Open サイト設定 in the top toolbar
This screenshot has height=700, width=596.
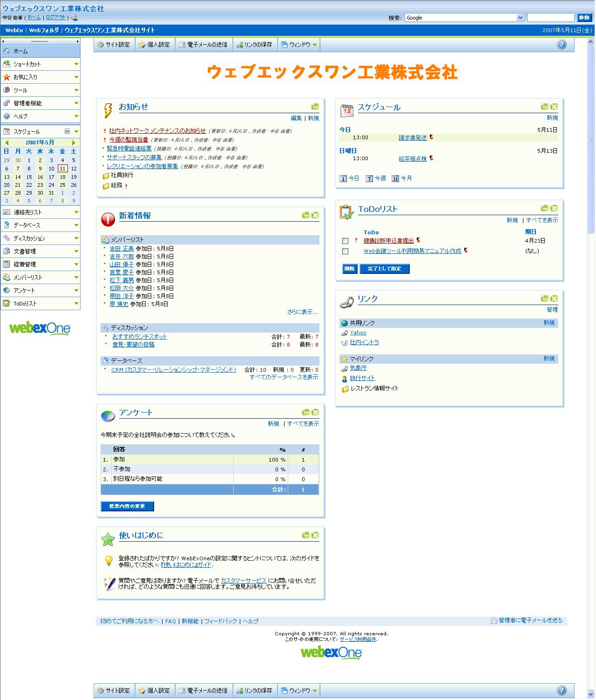(x=115, y=45)
